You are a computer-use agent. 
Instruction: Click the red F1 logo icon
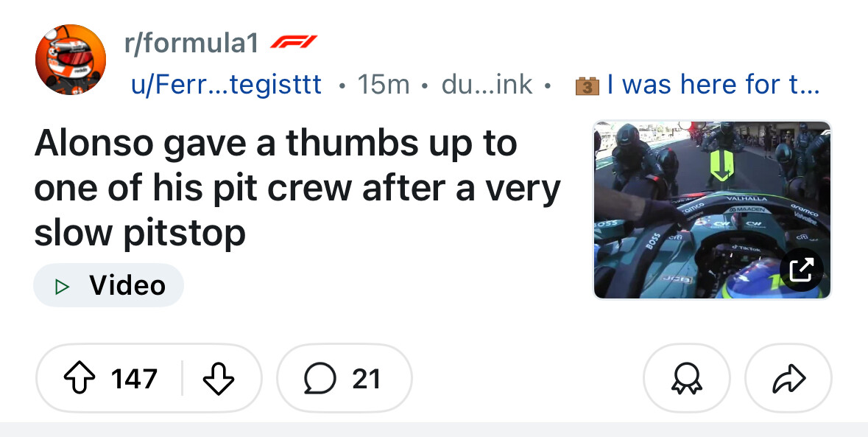click(x=293, y=43)
